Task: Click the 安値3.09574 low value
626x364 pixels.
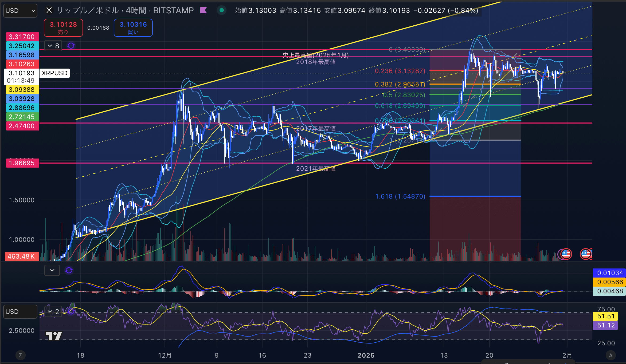Action: click(345, 10)
